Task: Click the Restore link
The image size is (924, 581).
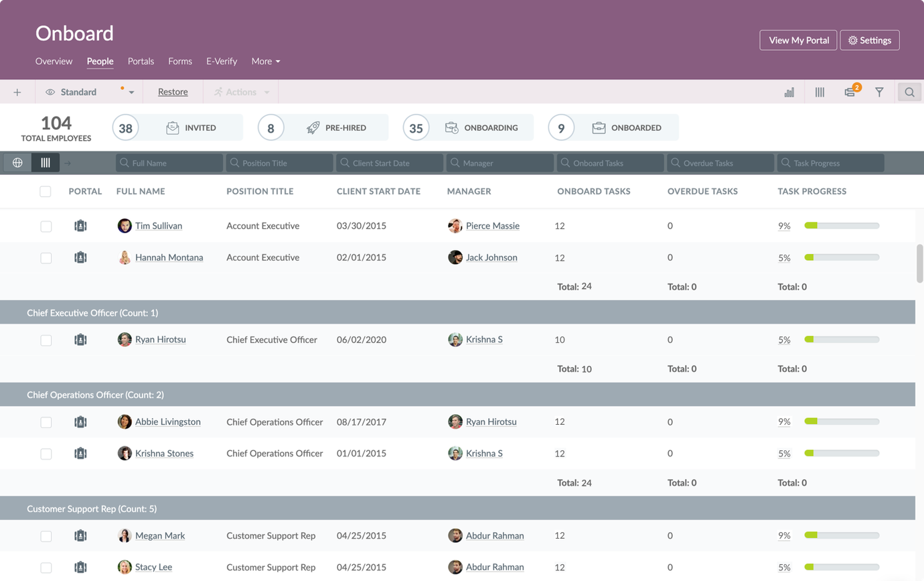Action: pos(173,92)
